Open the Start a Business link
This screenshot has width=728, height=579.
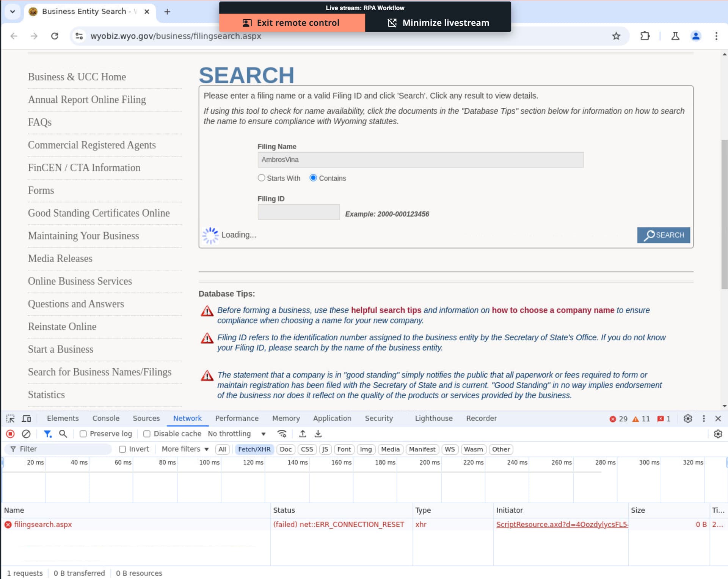(x=61, y=349)
